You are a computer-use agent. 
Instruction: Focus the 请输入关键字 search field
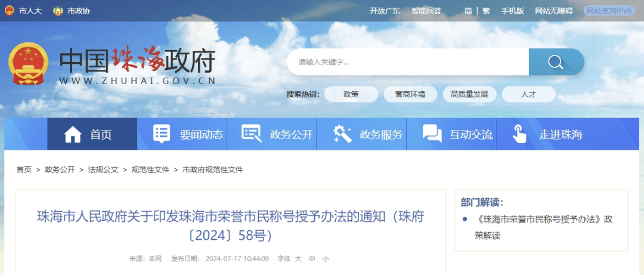pyautogui.click(x=408, y=62)
